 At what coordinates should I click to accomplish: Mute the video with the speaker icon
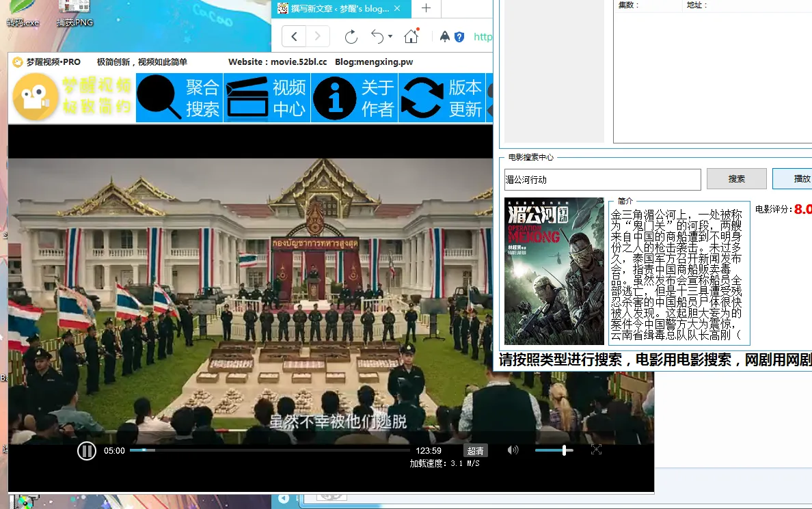pyautogui.click(x=513, y=450)
